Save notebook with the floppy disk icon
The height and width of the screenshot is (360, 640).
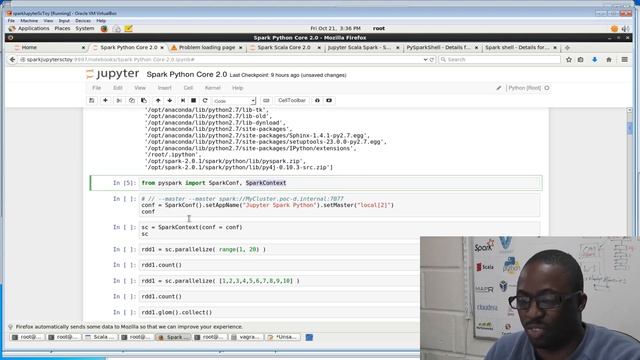[x=92, y=100]
